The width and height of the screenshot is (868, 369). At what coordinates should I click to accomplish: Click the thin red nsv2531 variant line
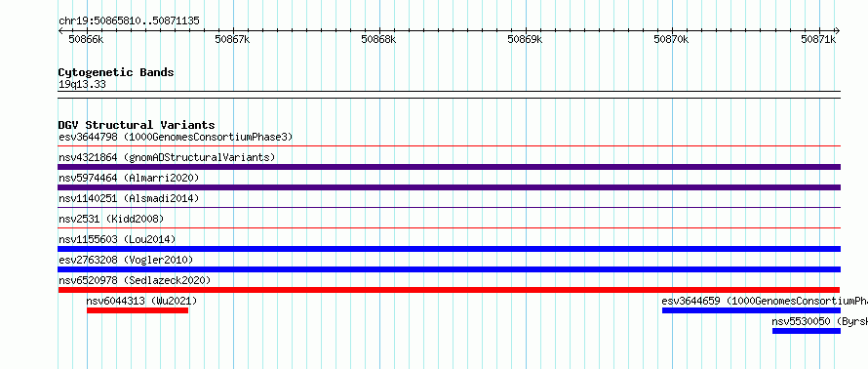click(x=450, y=228)
